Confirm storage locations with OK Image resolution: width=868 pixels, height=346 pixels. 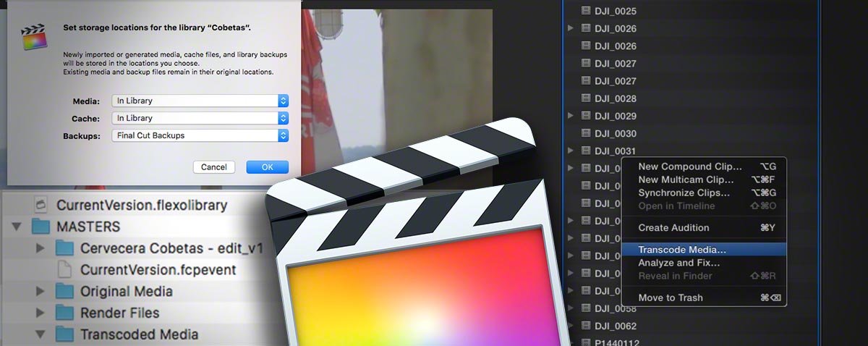pyautogui.click(x=268, y=167)
